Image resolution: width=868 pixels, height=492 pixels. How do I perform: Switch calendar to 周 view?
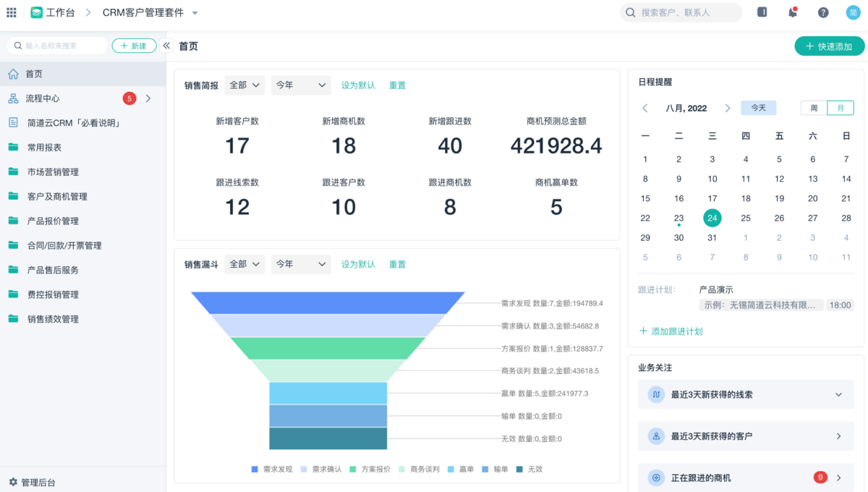[814, 108]
